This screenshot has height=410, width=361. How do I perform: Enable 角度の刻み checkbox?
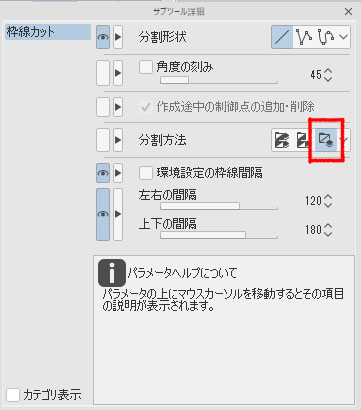pos(145,67)
